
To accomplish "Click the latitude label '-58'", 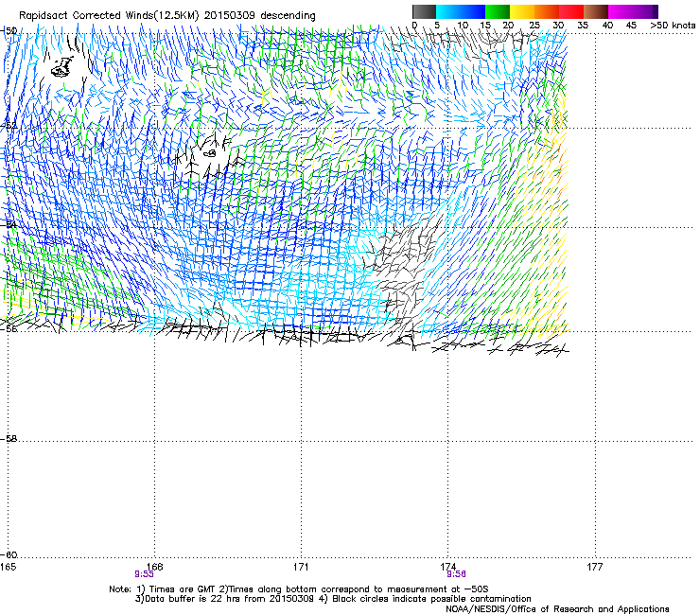I will pos(9,439).
